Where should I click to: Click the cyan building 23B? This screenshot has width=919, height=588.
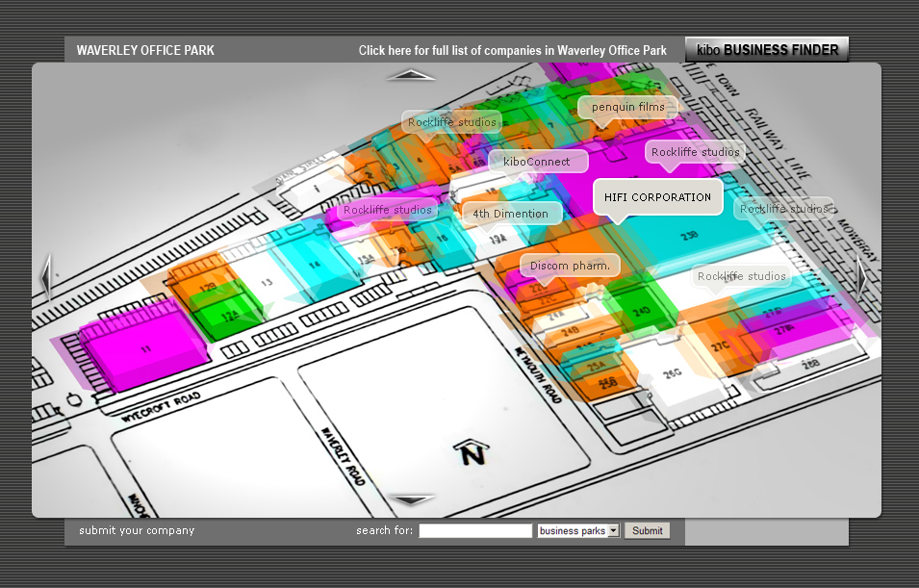690,237
